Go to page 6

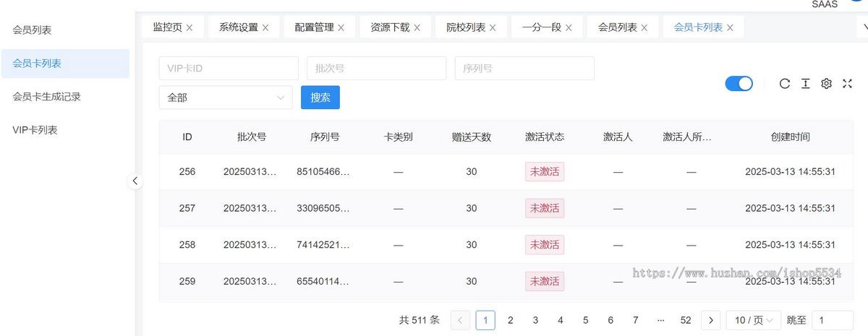(x=610, y=320)
